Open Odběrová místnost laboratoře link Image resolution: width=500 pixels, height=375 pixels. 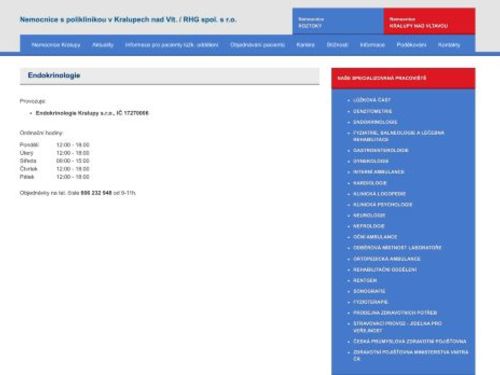point(397,248)
